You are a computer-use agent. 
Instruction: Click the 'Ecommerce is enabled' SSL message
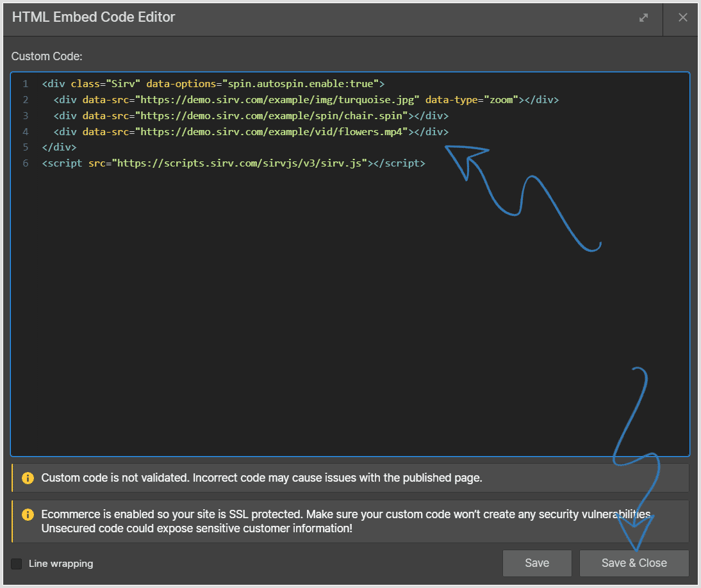coord(347,521)
